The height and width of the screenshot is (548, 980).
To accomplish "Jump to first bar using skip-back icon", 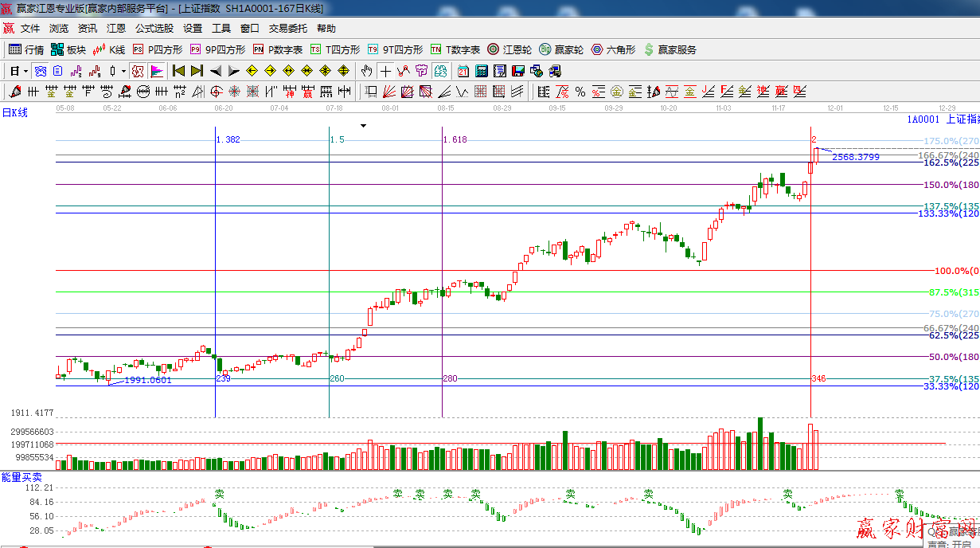I will pos(179,71).
